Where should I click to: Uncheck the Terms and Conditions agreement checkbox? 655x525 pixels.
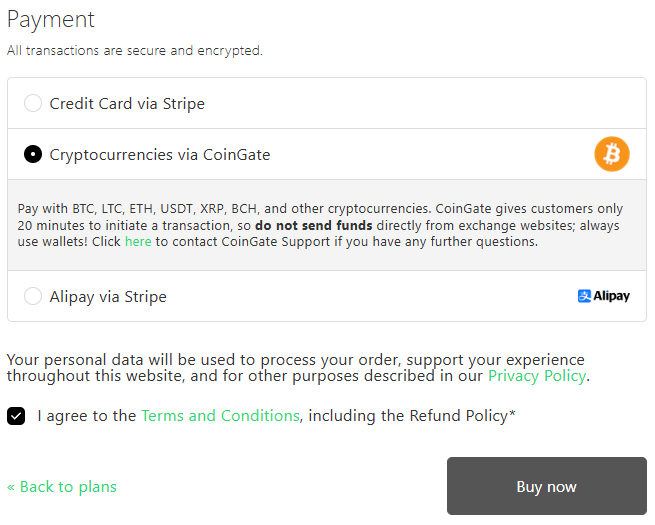16,416
